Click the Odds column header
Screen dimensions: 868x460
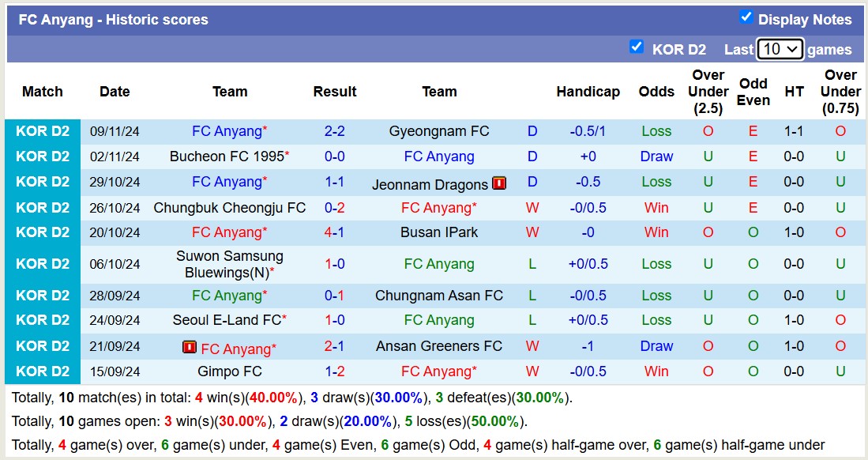click(656, 92)
